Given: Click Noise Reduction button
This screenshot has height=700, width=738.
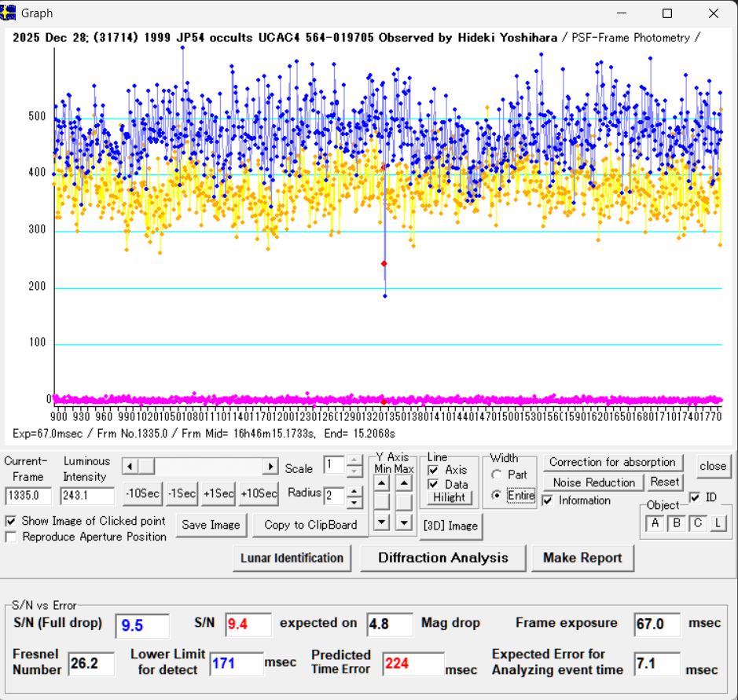Looking at the screenshot, I should click(593, 482).
